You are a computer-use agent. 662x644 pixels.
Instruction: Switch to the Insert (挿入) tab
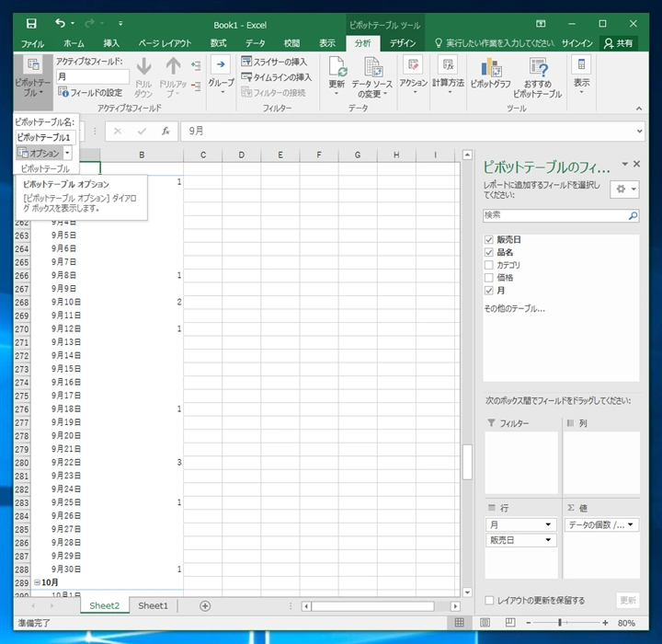(111, 43)
